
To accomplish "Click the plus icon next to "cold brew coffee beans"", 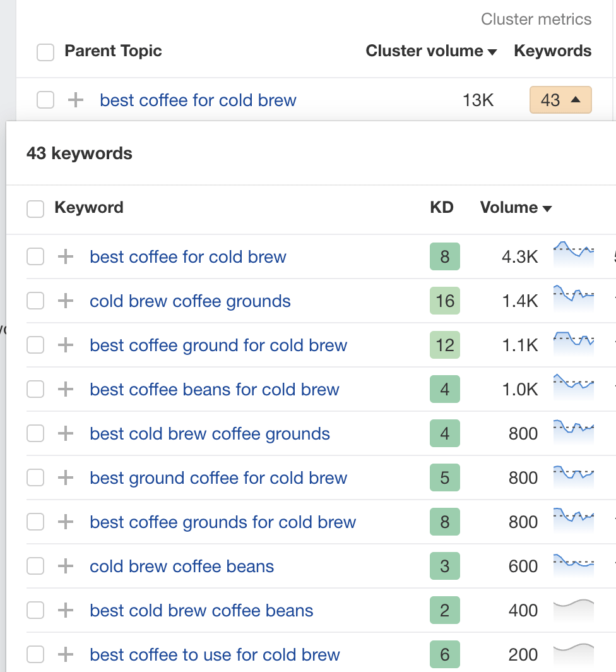I will [66, 567].
